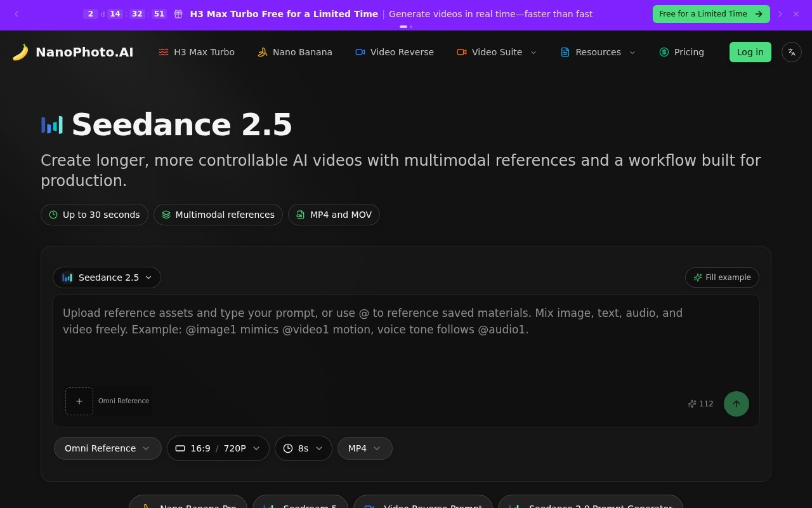Open Video Reverse nav item
Screen dimensions: 812x508
point(395,52)
